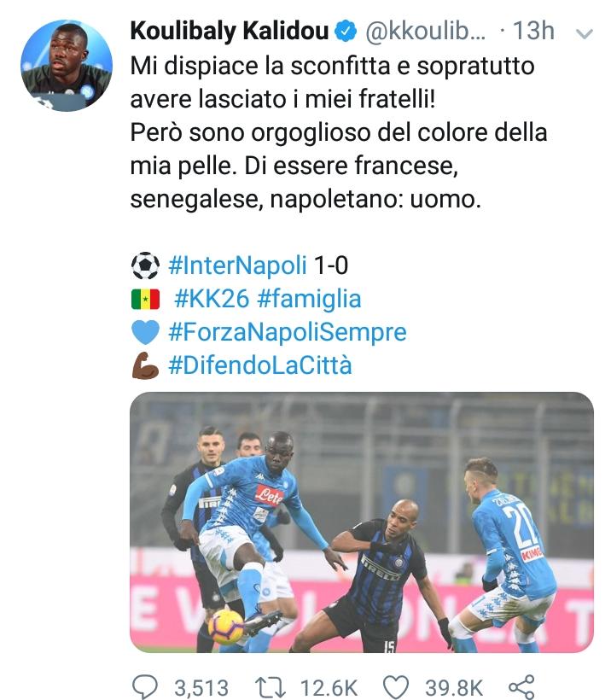Tap the retweet arrows icon

(x=270, y=687)
